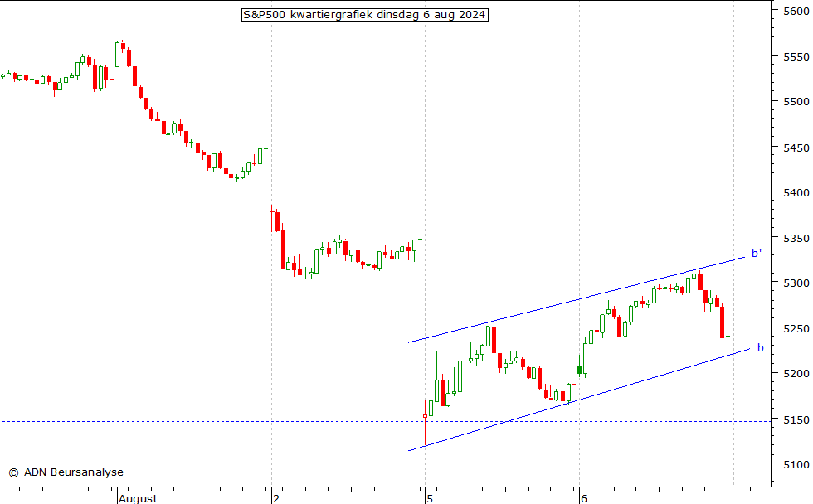Click the 5150 price axis label
The width and height of the screenshot is (813, 504).
click(796, 419)
